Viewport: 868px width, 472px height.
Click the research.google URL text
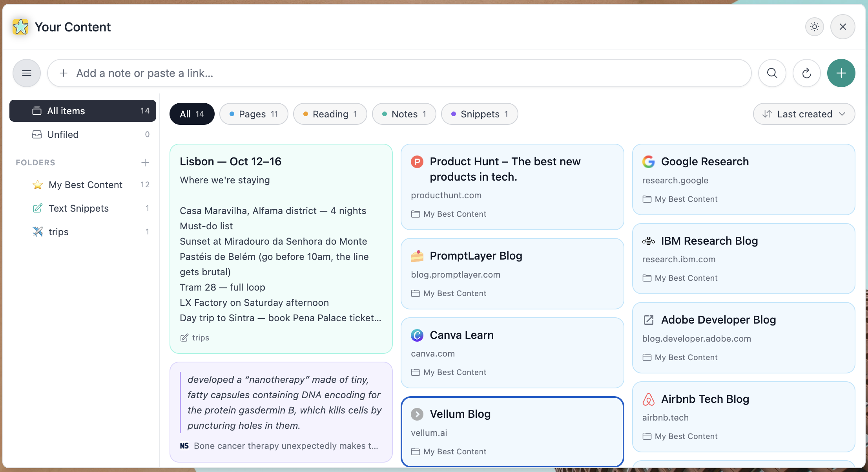pos(675,180)
